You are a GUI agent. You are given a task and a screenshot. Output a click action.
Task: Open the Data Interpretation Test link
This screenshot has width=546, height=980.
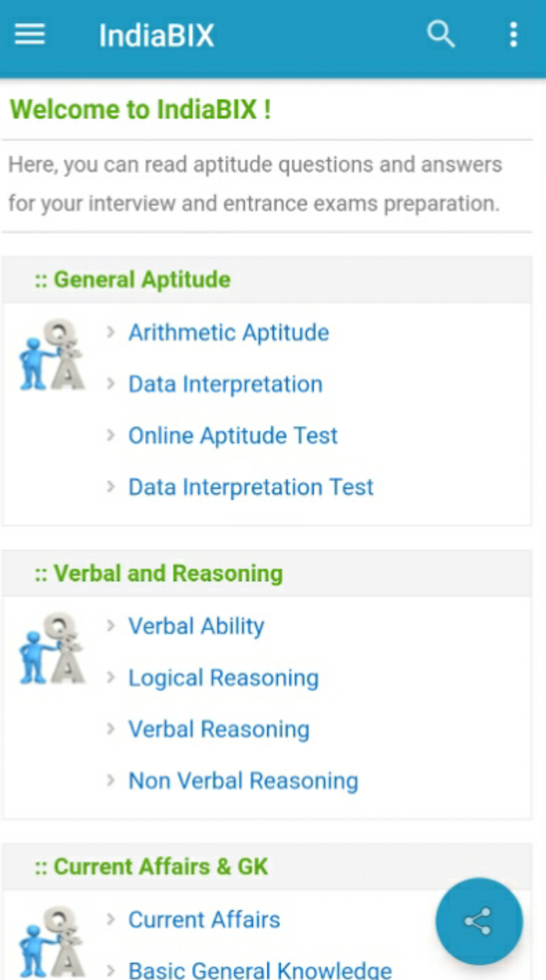[x=251, y=486]
